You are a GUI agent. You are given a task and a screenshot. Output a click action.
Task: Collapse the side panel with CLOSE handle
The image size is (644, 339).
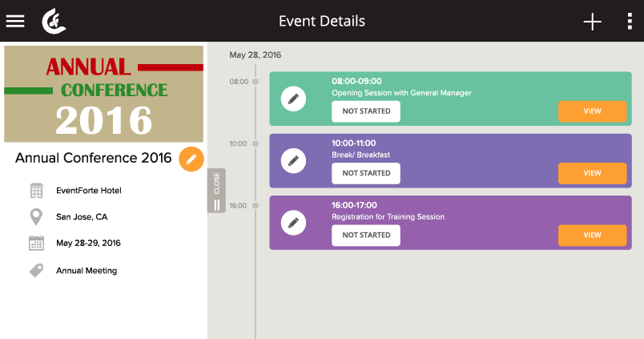coord(216,190)
